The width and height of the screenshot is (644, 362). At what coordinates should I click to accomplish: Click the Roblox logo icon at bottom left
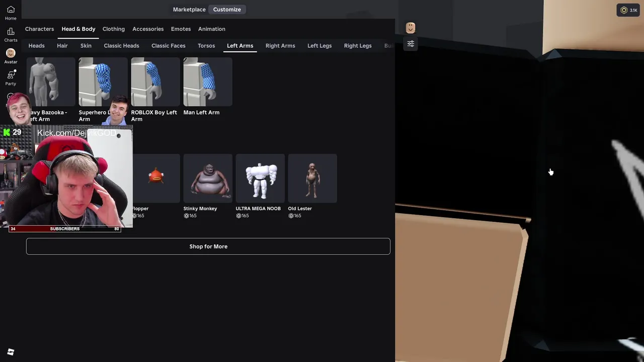11,352
